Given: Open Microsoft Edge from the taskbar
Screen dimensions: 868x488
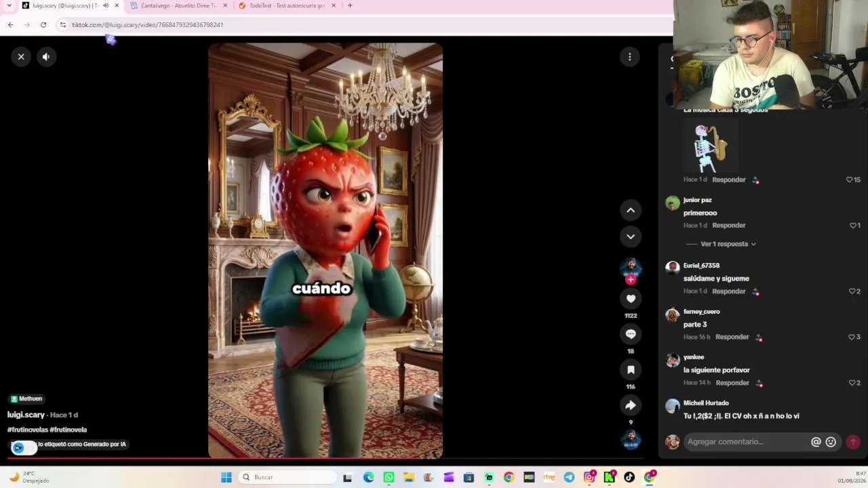Looking at the screenshot, I should [x=368, y=477].
